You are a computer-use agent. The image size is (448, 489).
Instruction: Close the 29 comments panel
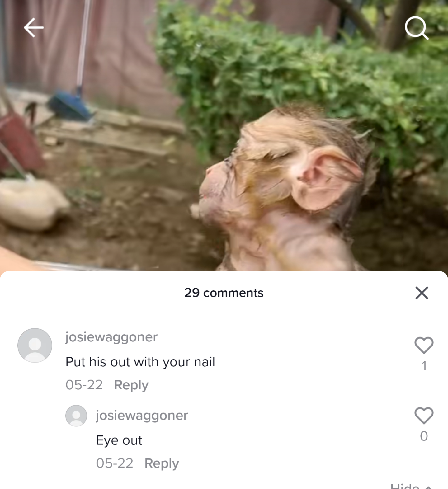point(422,293)
